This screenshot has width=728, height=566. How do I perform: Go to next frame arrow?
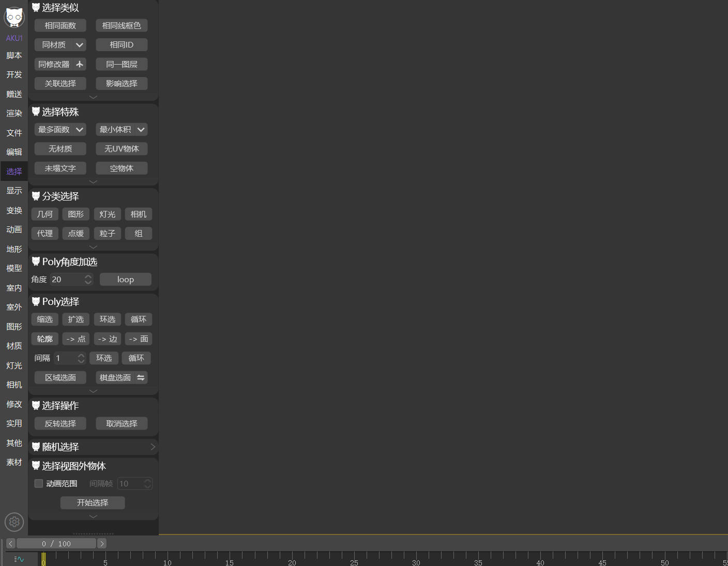pos(102,543)
